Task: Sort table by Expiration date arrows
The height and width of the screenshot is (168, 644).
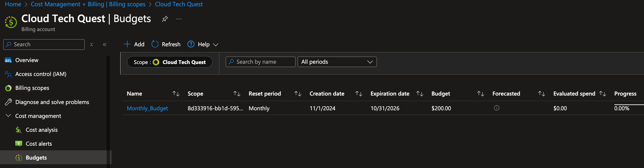Action: (x=420, y=94)
